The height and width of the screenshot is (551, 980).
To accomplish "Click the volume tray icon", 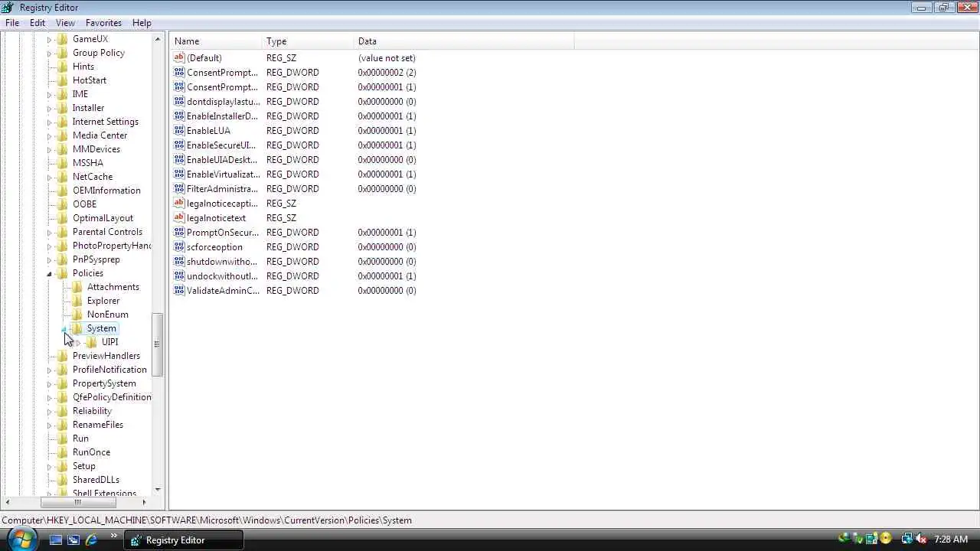I will (x=921, y=540).
